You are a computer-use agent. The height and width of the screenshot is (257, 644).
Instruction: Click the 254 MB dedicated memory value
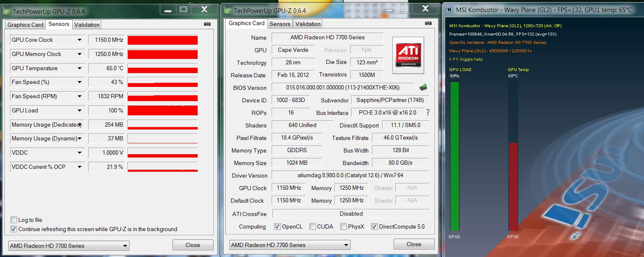[x=106, y=125]
